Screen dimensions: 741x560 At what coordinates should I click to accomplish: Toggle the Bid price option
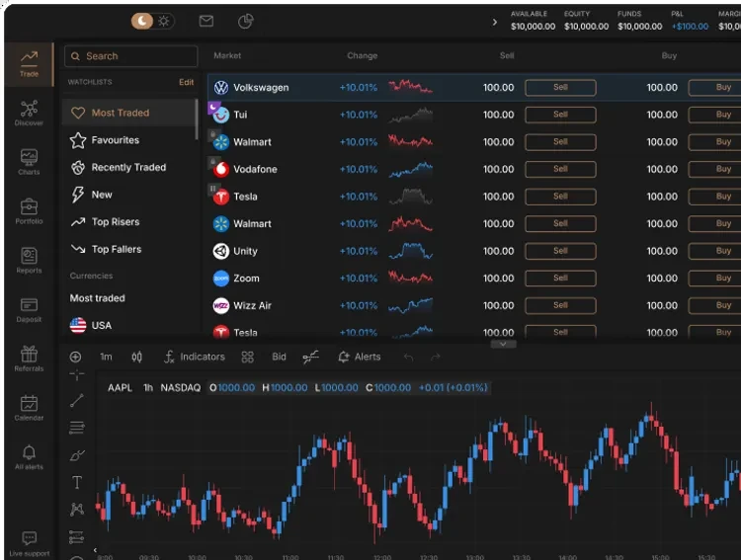[x=279, y=357]
